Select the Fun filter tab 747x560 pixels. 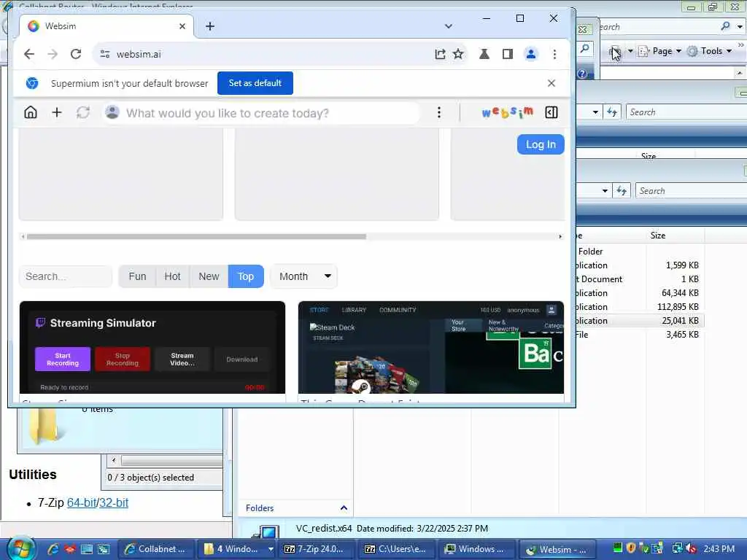pyautogui.click(x=137, y=276)
